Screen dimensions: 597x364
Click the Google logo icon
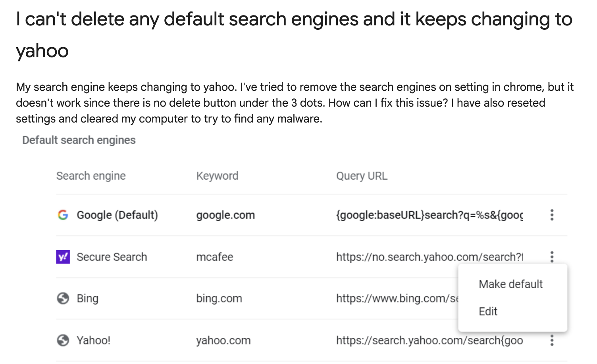[63, 215]
